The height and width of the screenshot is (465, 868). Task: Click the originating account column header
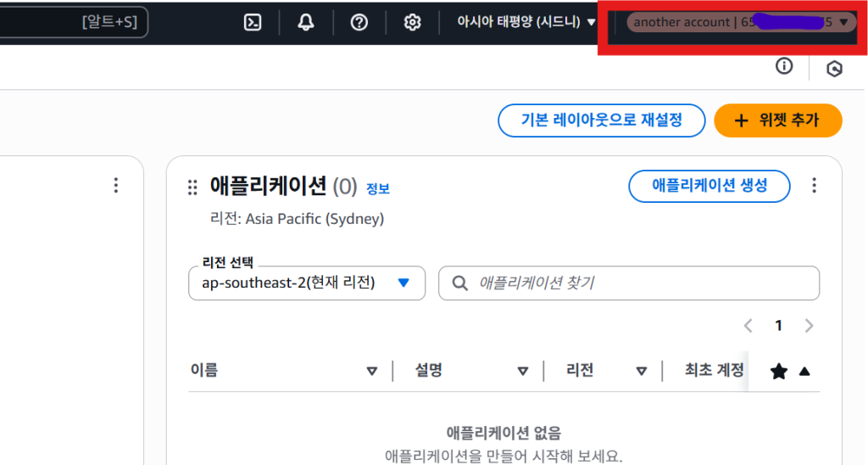[x=714, y=370]
